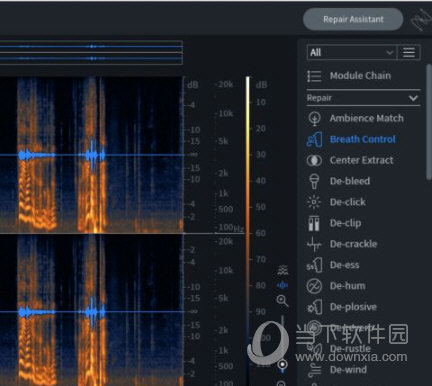Click the 60 mark on color scale

click(x=260, y=233)
